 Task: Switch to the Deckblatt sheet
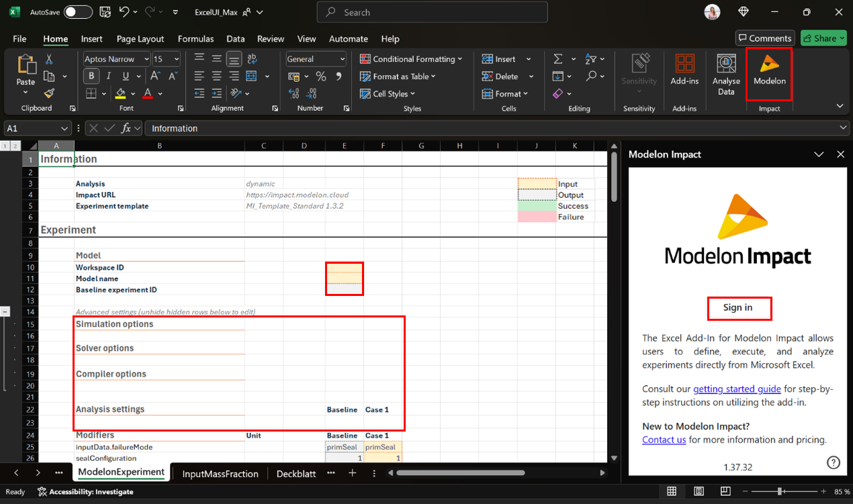(x=296, y=474)
